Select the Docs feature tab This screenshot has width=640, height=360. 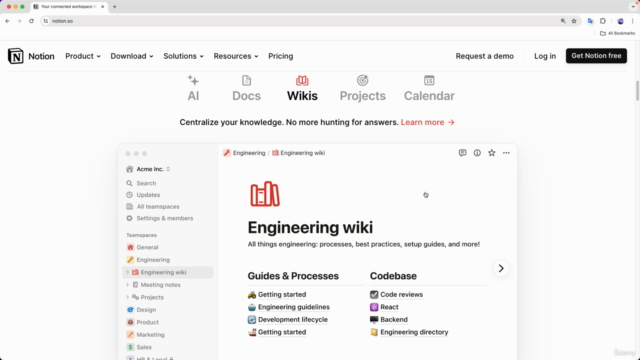246,88
